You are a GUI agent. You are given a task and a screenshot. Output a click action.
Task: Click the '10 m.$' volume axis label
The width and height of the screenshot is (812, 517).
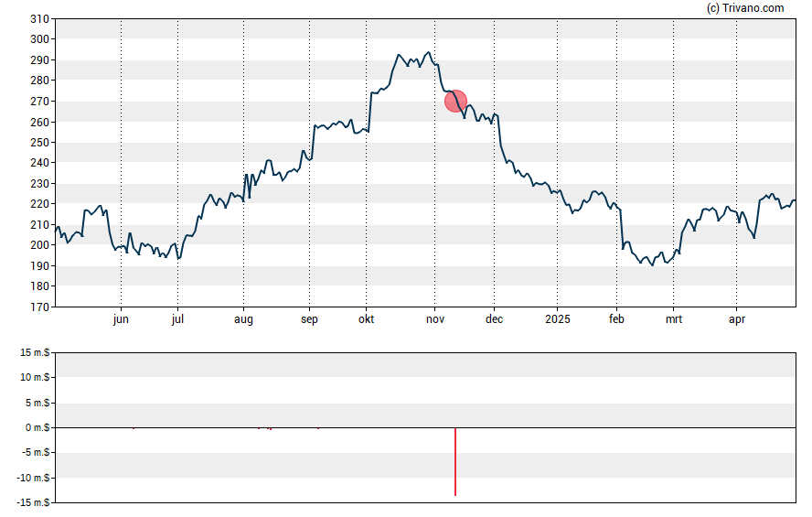point(35,377)
